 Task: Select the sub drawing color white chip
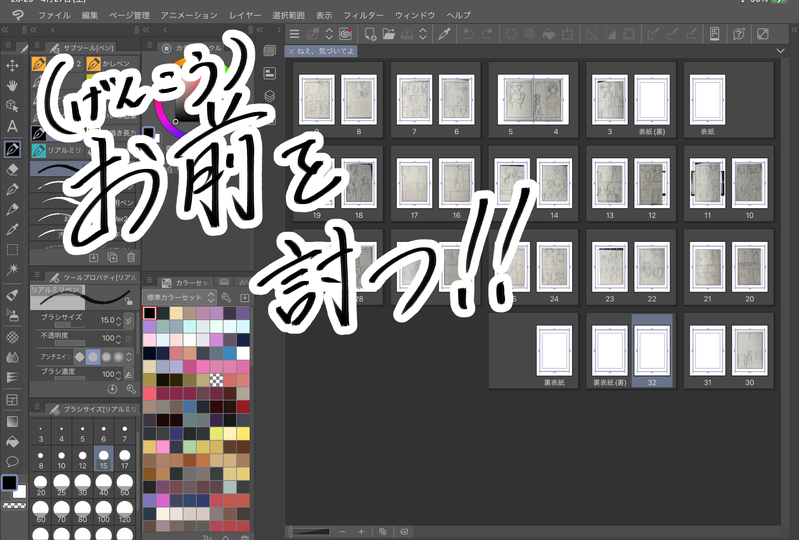click(20, 492)
